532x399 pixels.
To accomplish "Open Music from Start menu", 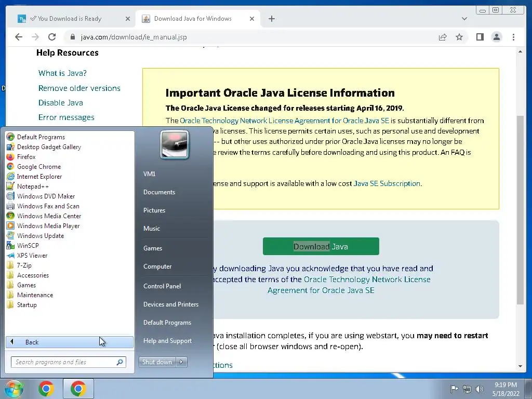I will coord(152,229).
